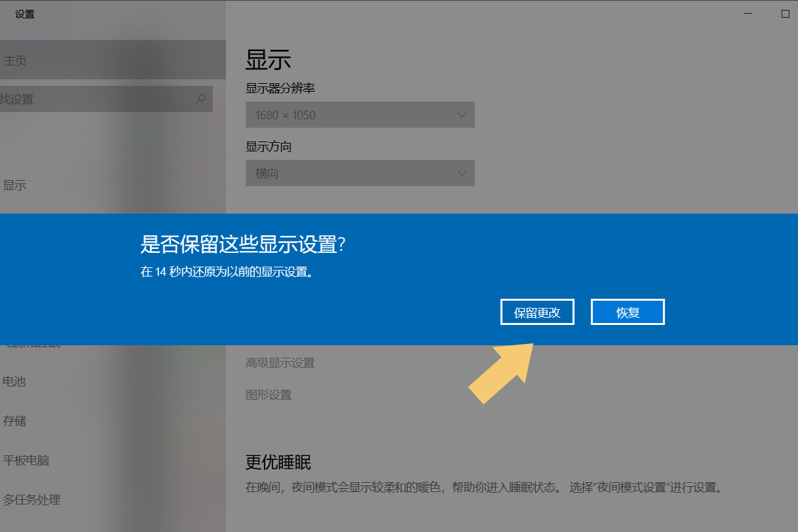Open the search magnifier icon in 查找设置
The image size is (798, 532).
200,99
